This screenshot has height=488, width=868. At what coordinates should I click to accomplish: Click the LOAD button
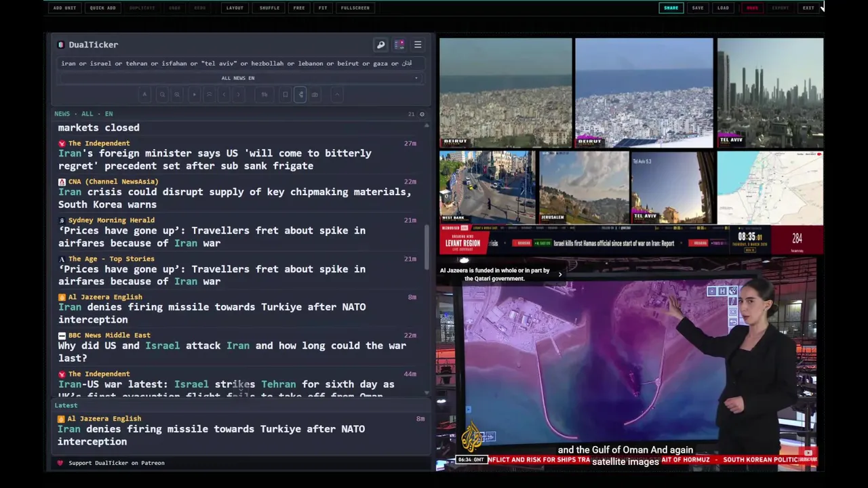pos(723,8)
